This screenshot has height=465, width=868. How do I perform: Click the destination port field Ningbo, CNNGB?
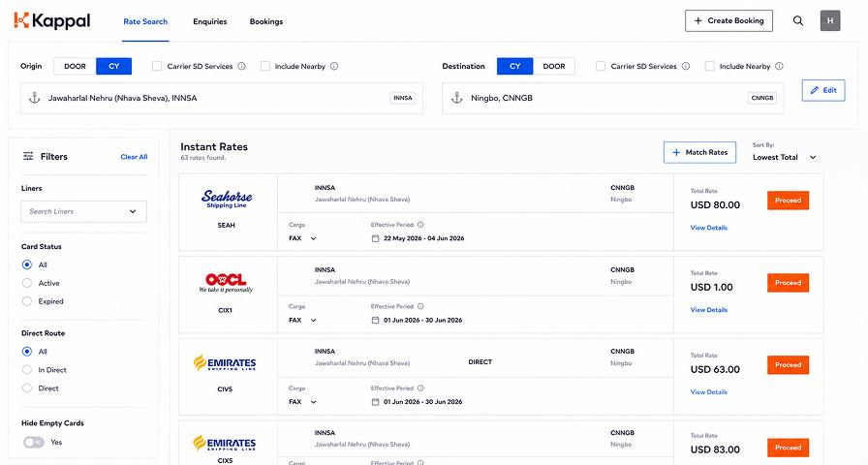(x=613, y=99)
